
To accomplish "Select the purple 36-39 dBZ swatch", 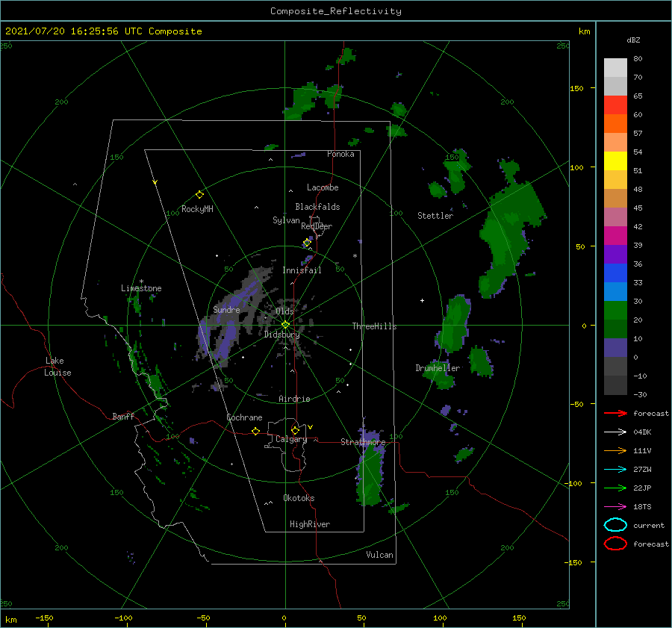I will tap(615, 254).
